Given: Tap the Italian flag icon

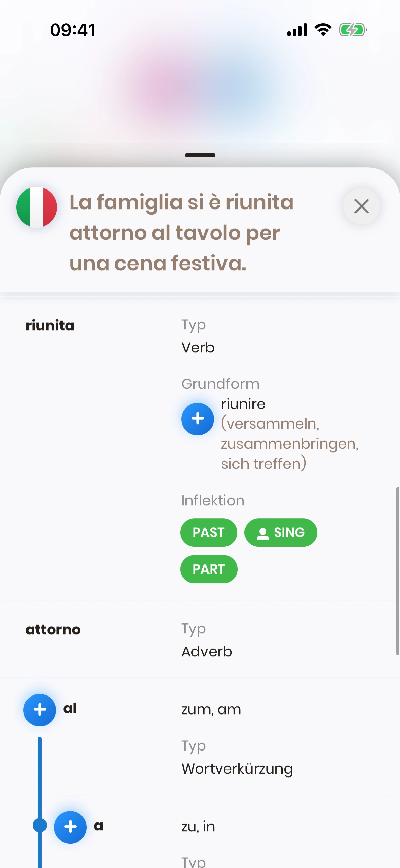Looking at the screenshot, I should point(37,207).
